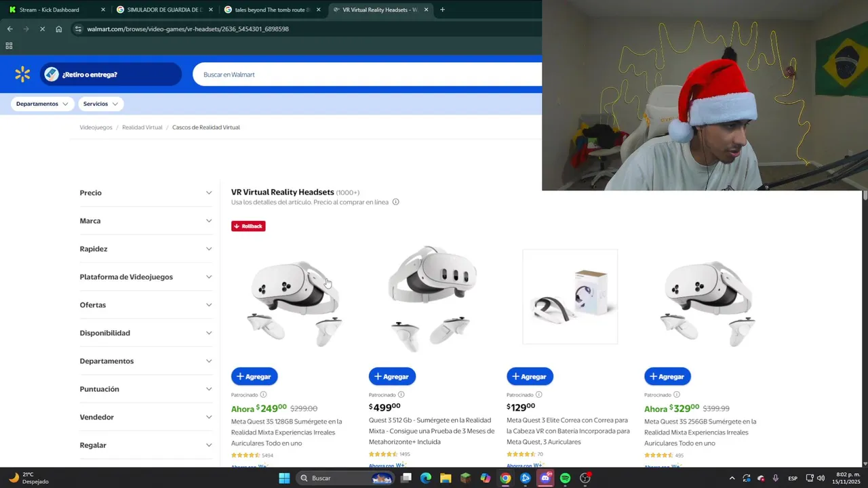The width and height of the screenshot is (868, 488).
Task: Close the Stream - Kick Dashboard tab
Action: pyautogui.click(x=103, y=9)
